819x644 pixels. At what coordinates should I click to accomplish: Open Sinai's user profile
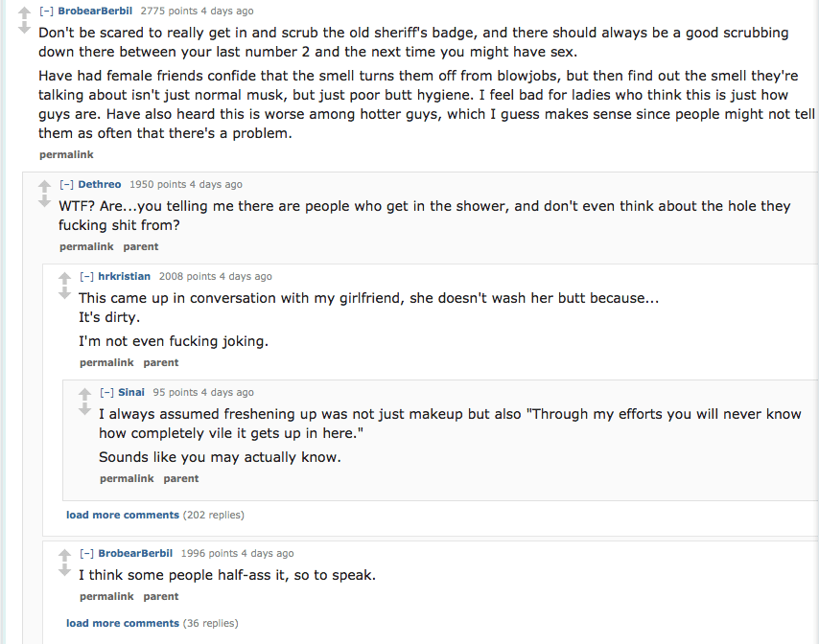(x=131, y=392)
